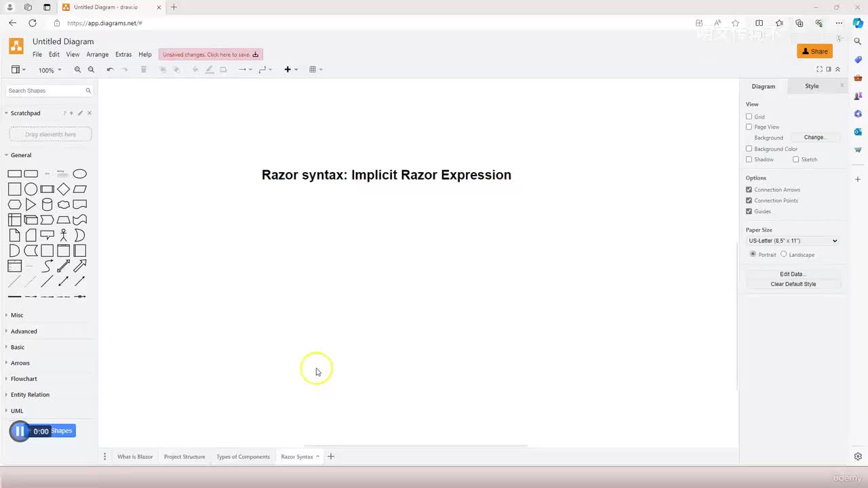
Task: Click the Fill Color bucket icon
Action: [196, 70]
